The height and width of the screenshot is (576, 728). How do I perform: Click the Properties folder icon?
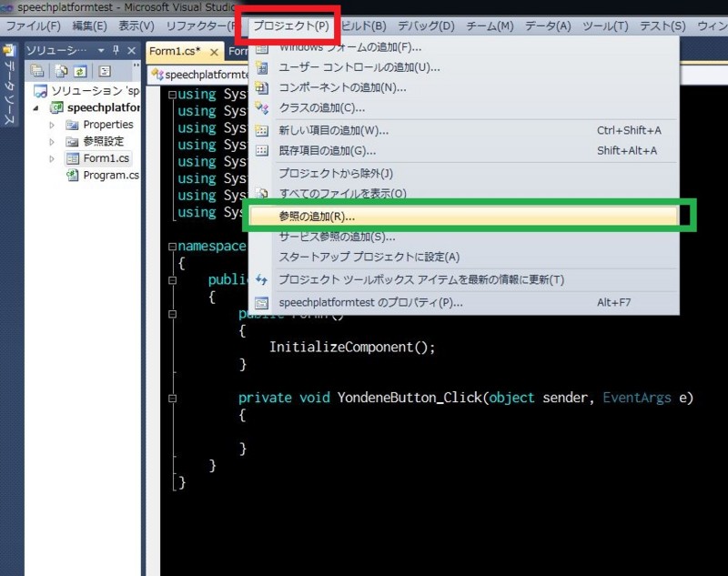point(72,125)
